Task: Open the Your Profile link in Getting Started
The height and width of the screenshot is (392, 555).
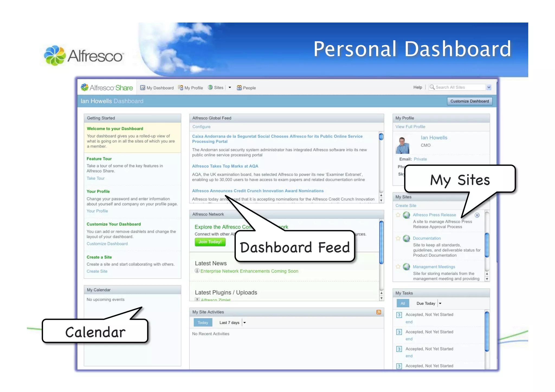Action: coord(97,211)
